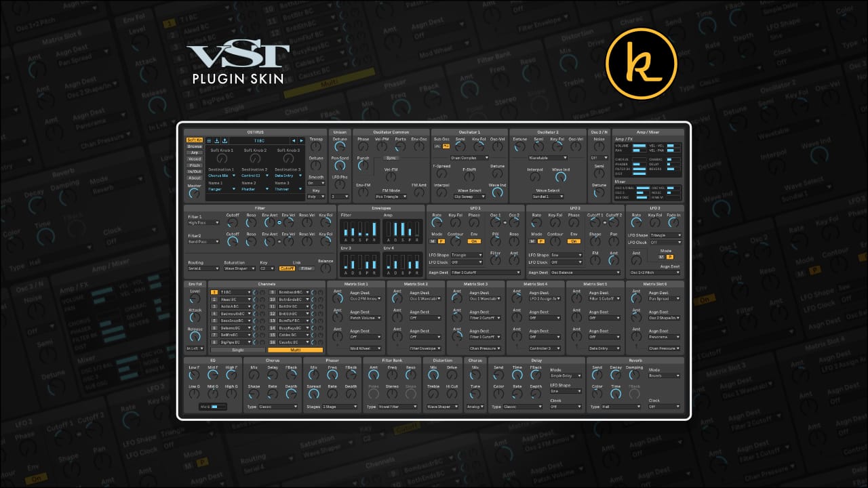Toggle the LFO 2 Env On switch
This screenshot has height=488, width=868.
click(x=574, y=241)
